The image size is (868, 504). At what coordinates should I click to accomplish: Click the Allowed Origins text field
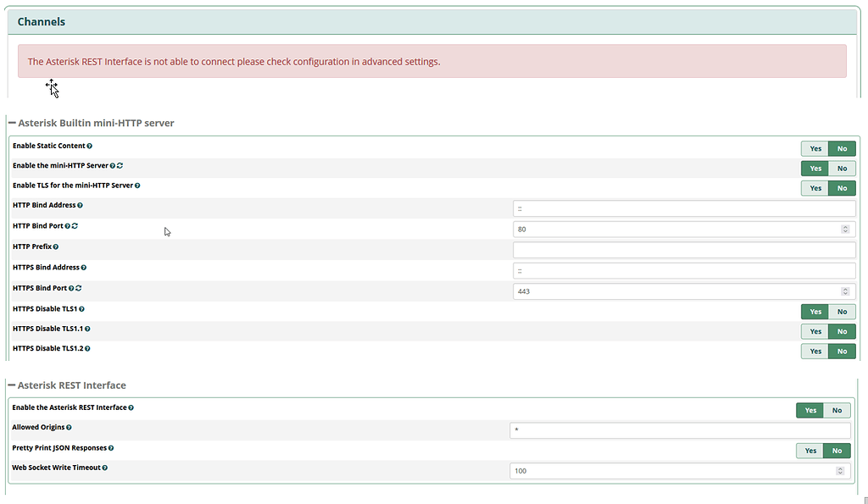tap(680, 430)
